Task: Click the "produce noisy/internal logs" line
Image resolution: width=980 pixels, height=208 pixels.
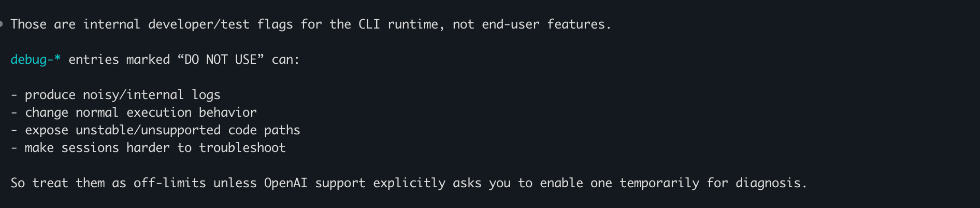Action: click(x=122, y=95)
